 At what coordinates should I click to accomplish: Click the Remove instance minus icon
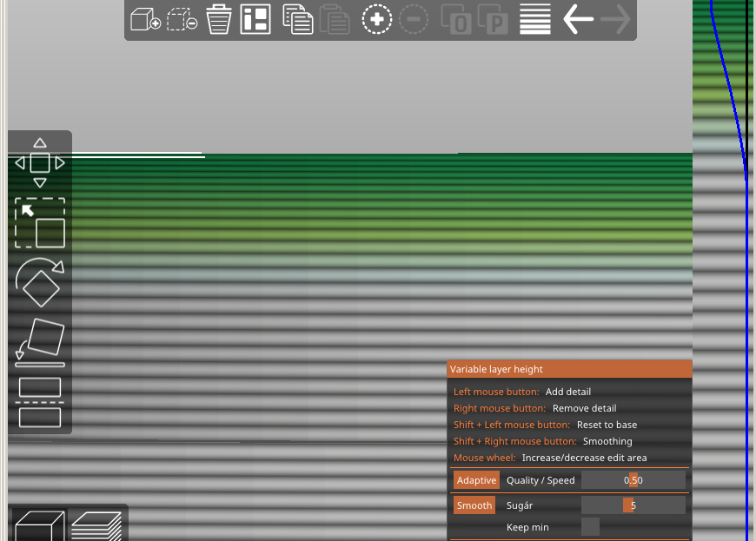414,19
